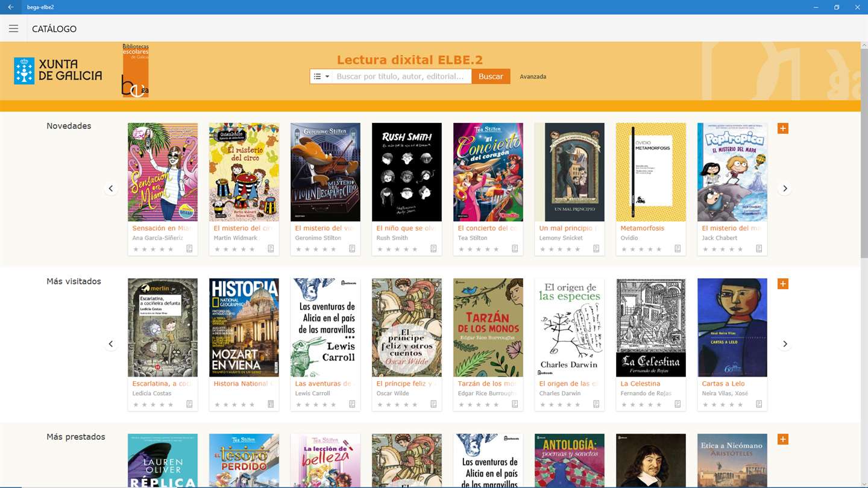Expand the Más prestados section with plus icon

click(x=782, y=439)
